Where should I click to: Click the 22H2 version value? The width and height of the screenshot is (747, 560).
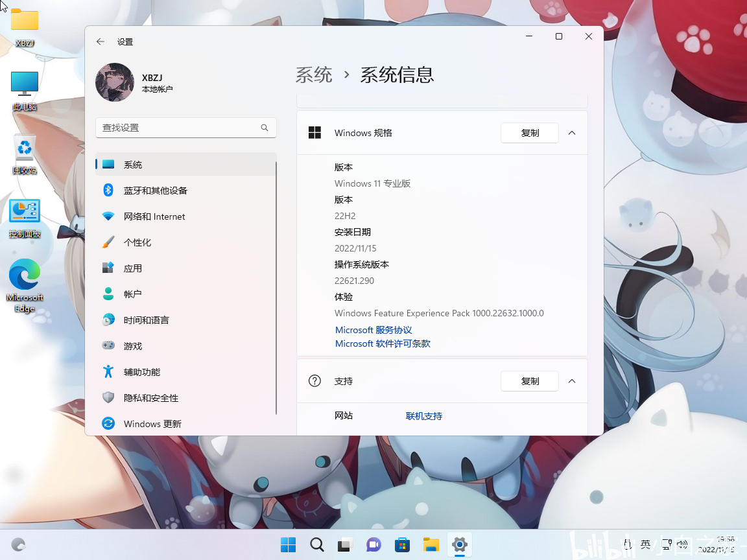pyautogui.click(x=345, y=216)
